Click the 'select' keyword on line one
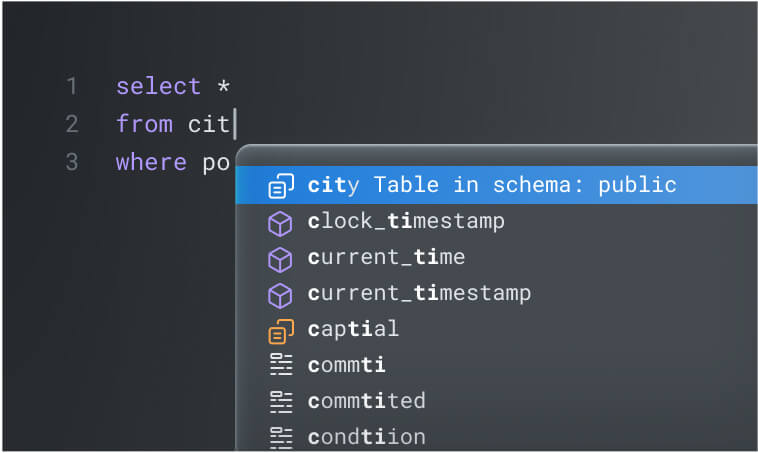The width and height of the screenshot is (758, 453). click(x=158, y=86)
